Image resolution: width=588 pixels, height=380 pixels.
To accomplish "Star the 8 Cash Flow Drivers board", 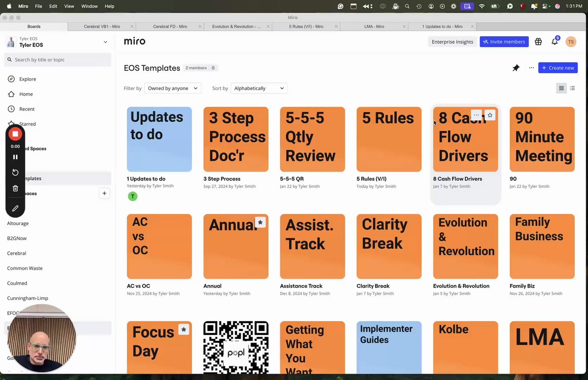I will (x=490, y=115).
